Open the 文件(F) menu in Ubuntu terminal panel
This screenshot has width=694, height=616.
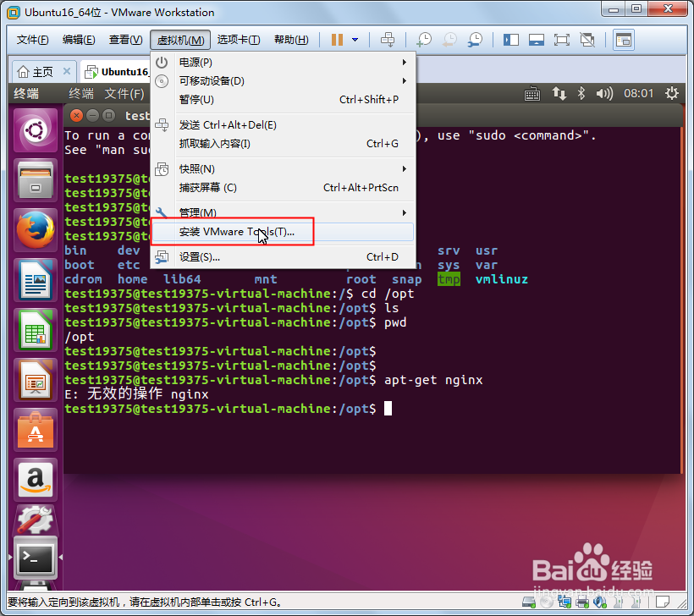click(124, 93)
